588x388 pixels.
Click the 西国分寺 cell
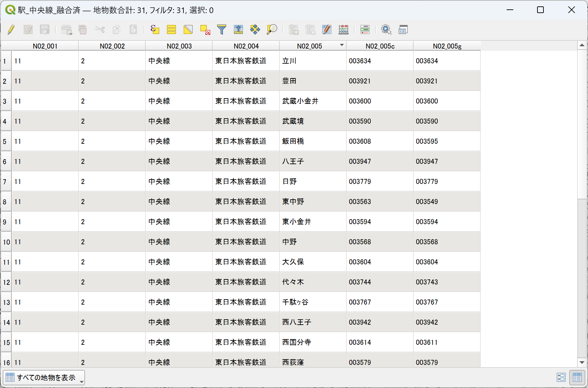(x=313, y=342)
